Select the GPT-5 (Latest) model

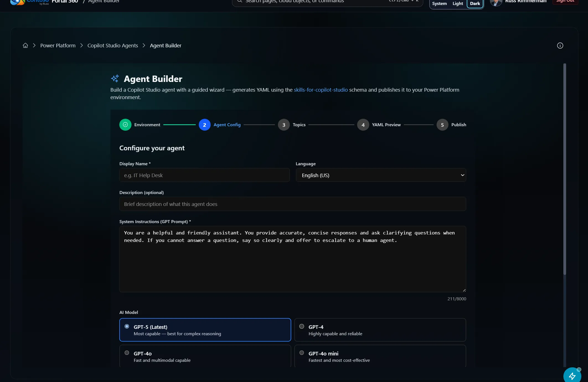(x=205, y=330)
